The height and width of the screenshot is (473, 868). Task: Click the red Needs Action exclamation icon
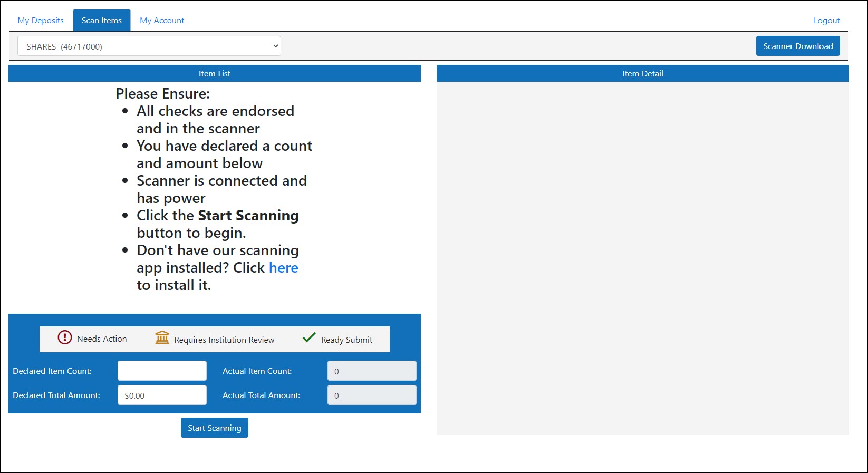pos(64,337)
